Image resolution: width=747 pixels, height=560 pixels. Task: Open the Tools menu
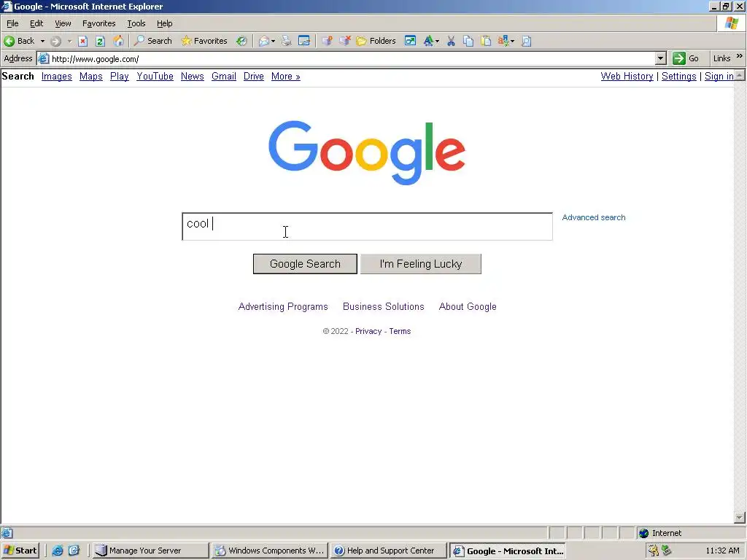(136, 23)
